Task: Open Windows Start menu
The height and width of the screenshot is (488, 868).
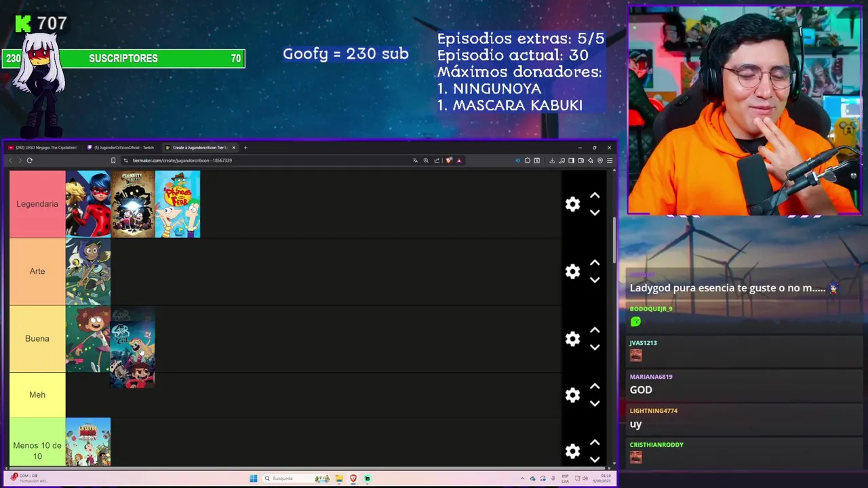Action: tap(254, 479)
